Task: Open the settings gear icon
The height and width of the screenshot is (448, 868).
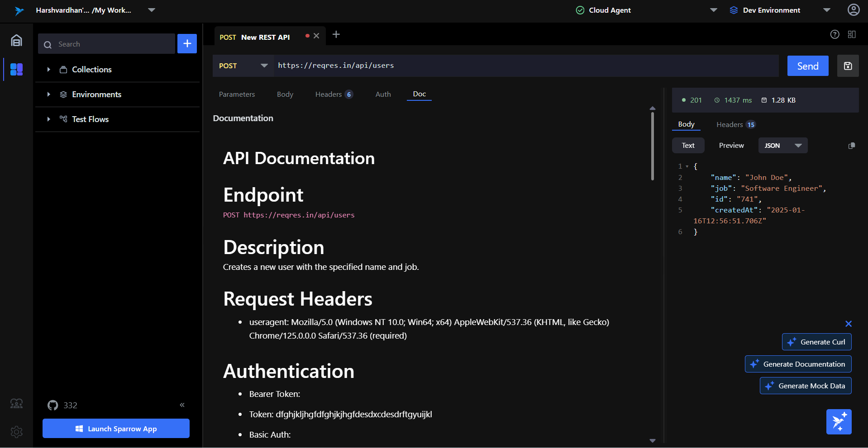Action: point(16,432)
